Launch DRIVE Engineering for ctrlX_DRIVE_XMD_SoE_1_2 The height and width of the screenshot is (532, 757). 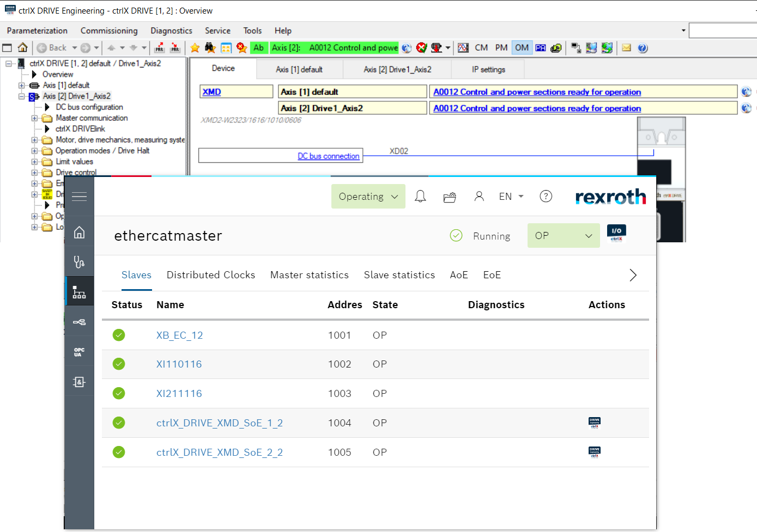point(594,423)
